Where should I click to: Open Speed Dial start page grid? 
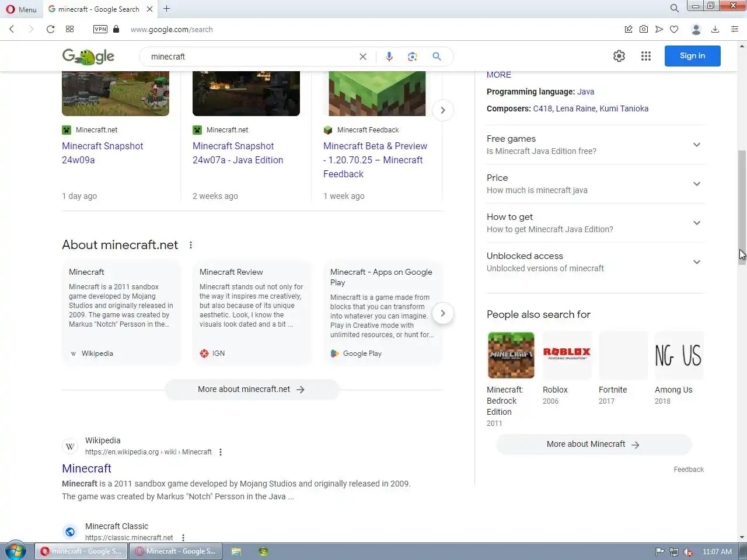click(x=69, y=29)
